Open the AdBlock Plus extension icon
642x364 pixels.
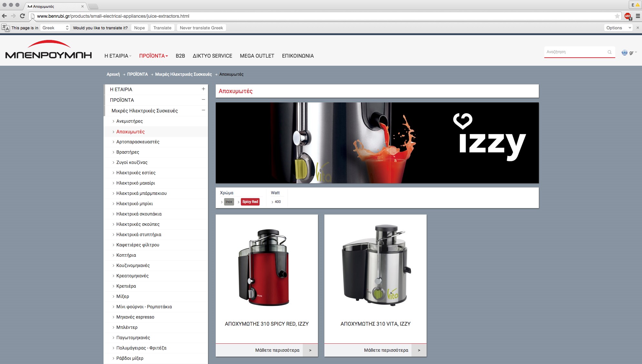pos(627,16)
